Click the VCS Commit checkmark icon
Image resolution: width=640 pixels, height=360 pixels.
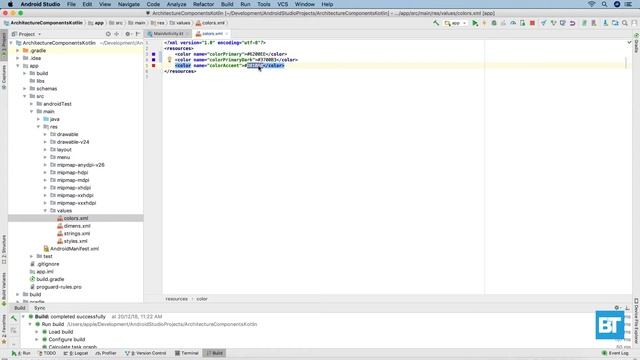(553, 23)
